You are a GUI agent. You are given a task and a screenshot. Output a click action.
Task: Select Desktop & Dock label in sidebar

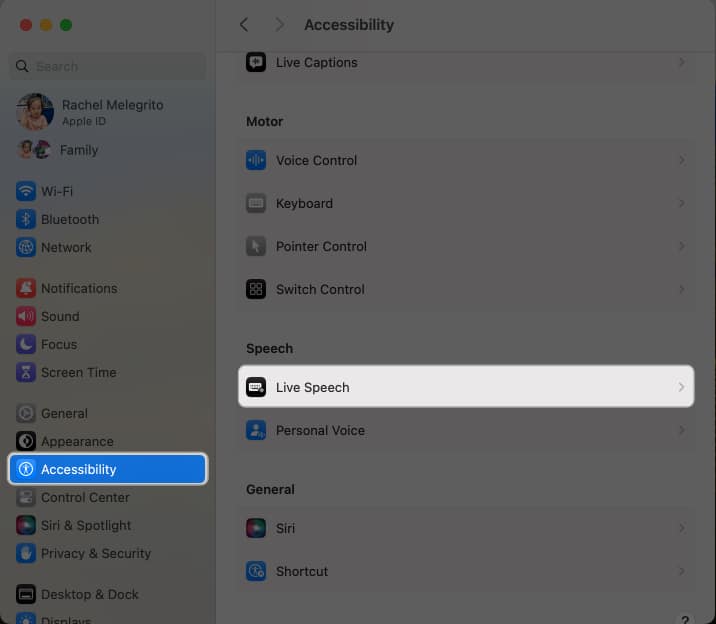point(90,594)
